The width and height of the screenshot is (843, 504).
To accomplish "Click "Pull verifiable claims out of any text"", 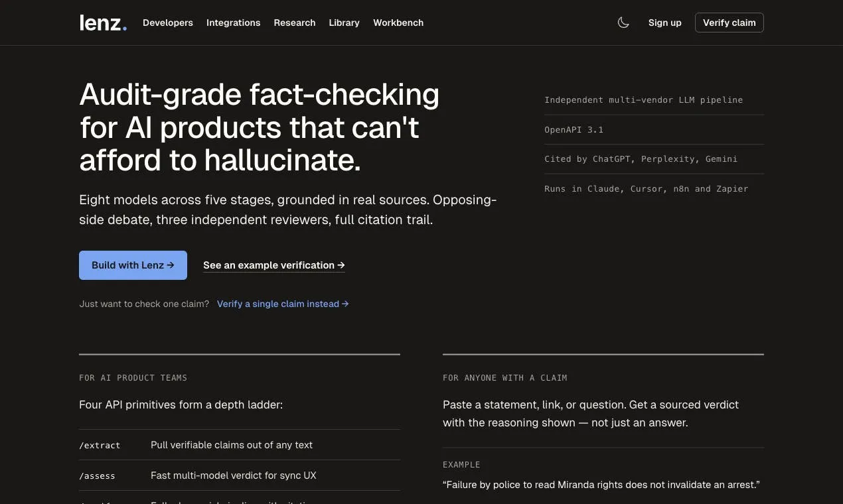I will [x=232, y=445].
